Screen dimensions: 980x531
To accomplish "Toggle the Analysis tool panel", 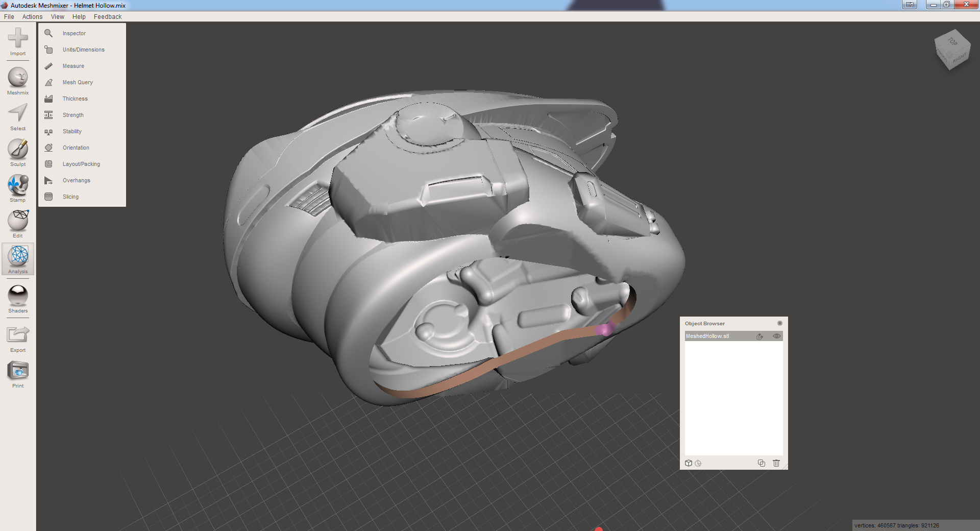I will tap(18, 259).
